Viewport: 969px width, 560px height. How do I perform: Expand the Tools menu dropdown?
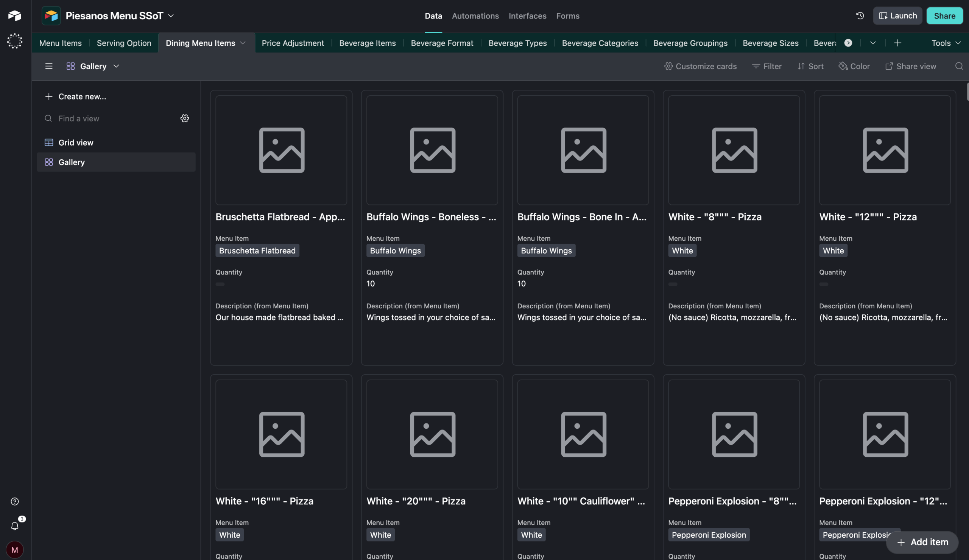click(946, 43)
